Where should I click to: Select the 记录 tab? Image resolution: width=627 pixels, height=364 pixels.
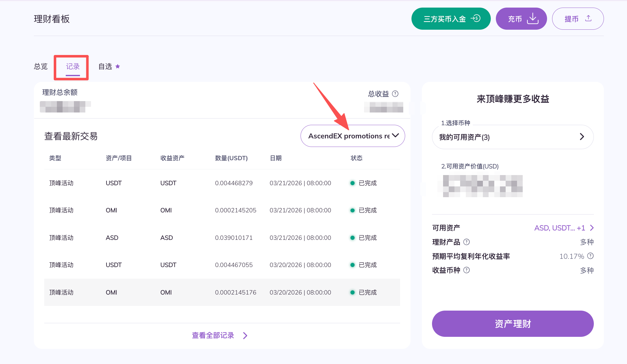[73, 66]
